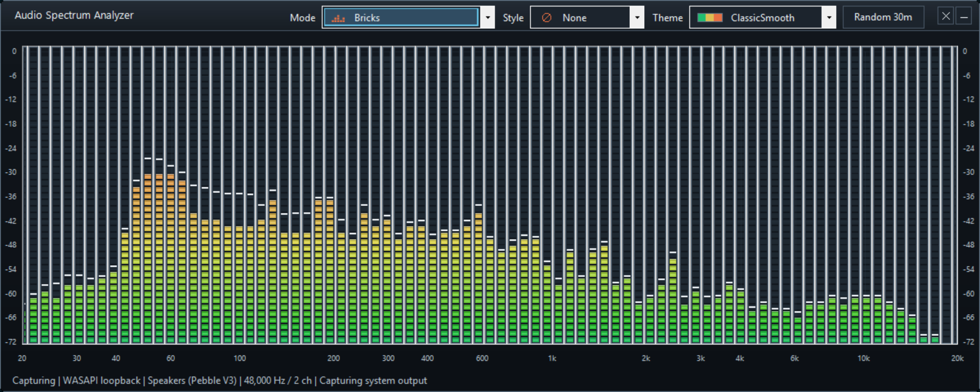Click the "20" frequency axis label

point(22,358)
